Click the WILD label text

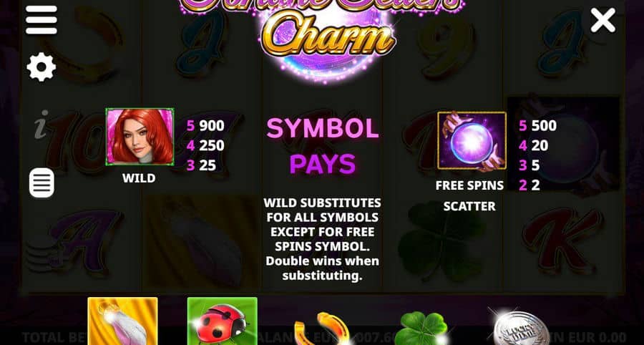click(x=139, y=178)
